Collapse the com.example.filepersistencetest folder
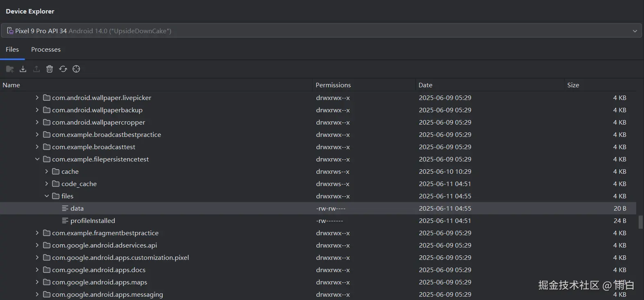 (x=37, y=159)
